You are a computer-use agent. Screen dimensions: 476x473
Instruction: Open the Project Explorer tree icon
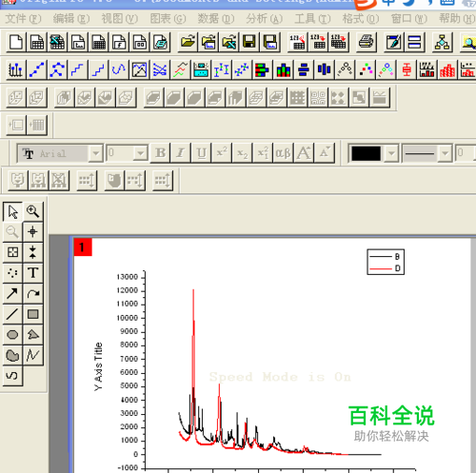click(x=443, y=42)
